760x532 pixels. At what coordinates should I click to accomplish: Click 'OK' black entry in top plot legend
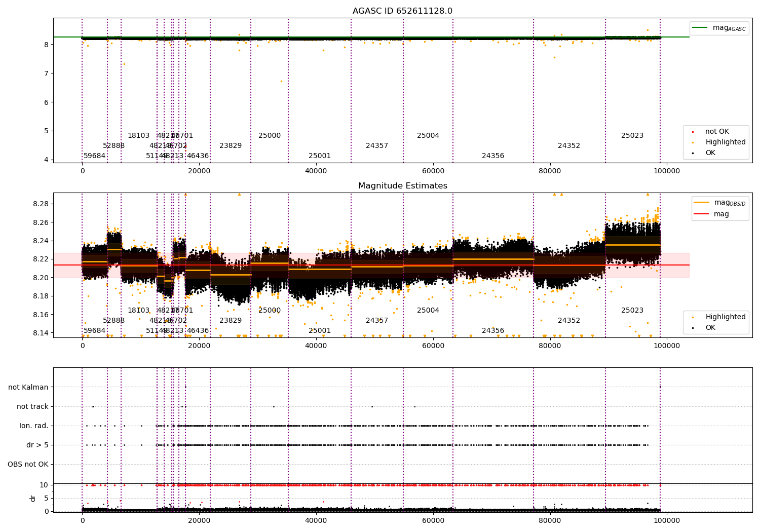click(x=710, y=153)
